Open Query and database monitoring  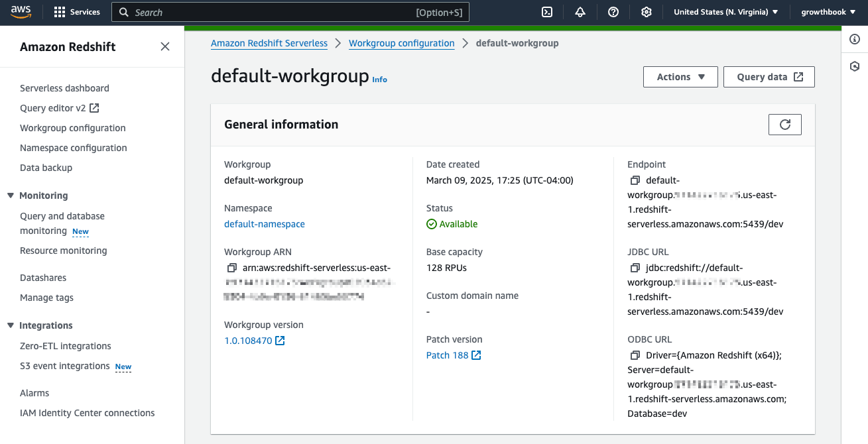pyautogui.click(x=62, y=223)
